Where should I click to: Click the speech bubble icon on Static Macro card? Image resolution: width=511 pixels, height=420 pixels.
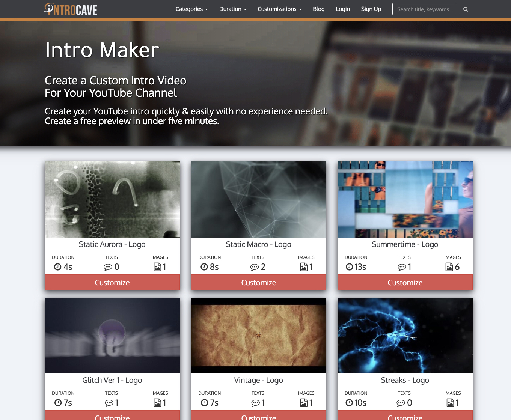[x=255, y=267]
